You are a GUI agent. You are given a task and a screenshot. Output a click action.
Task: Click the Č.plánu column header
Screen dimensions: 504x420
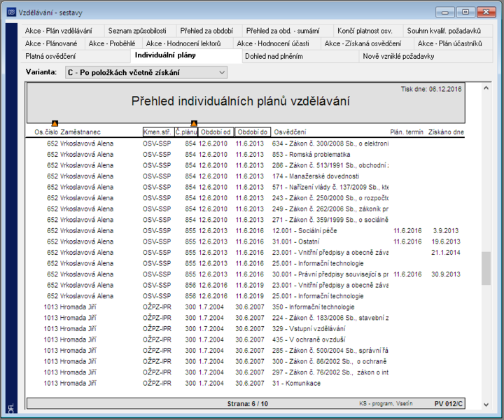[186, 132]
